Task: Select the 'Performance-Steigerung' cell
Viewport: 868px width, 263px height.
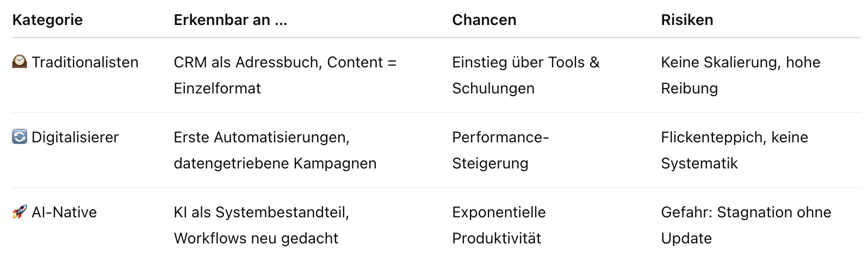Action: (x=500, y=150)
